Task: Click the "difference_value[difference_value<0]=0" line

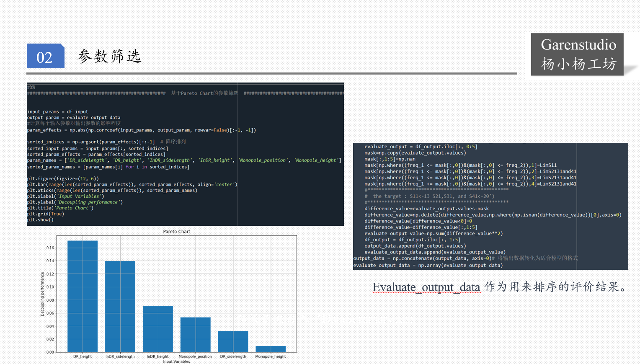Action: tap(418, 221)
